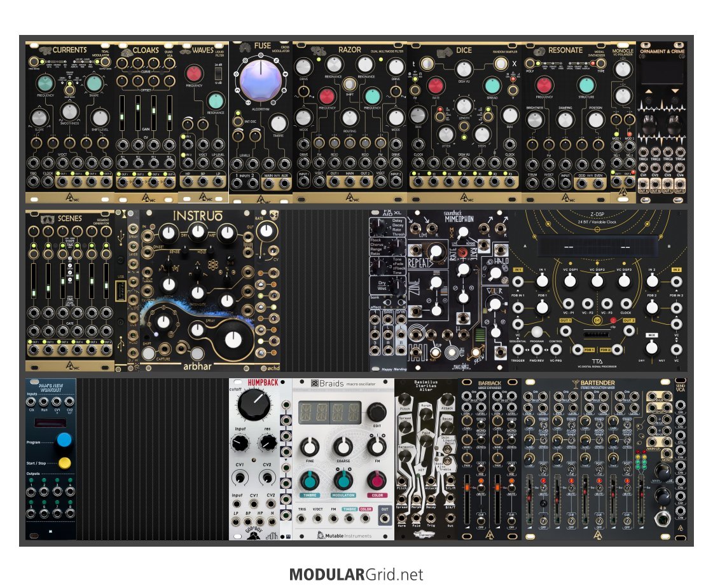Click the LP output jack on Waves
The image size is (713, 588).
(218, 182)
